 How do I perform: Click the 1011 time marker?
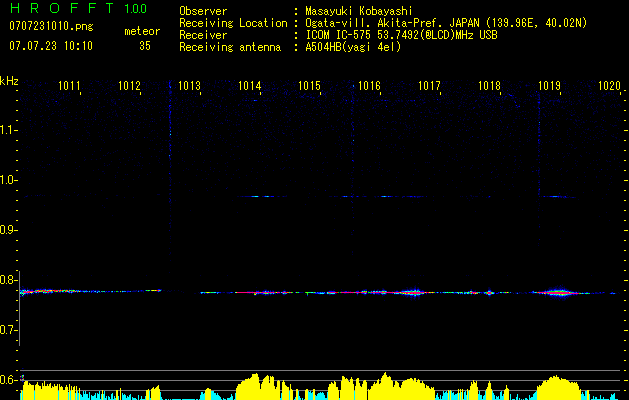[x=69, y=86]
